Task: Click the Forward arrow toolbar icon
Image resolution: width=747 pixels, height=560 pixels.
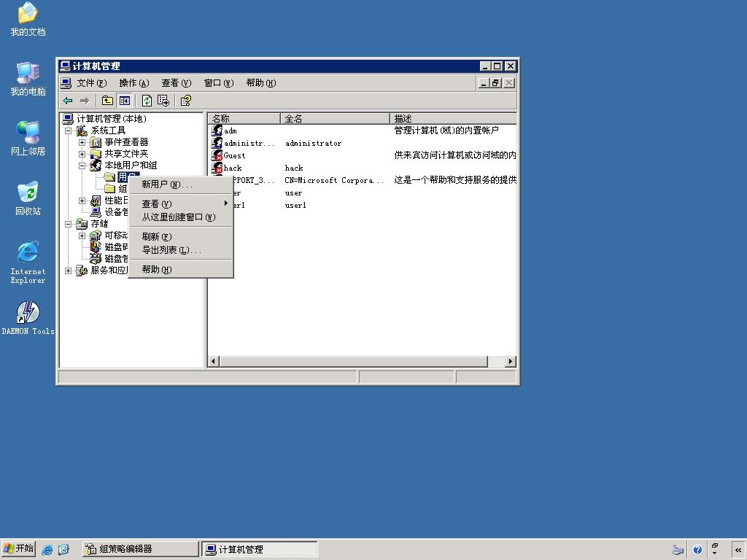Action: 85,101
